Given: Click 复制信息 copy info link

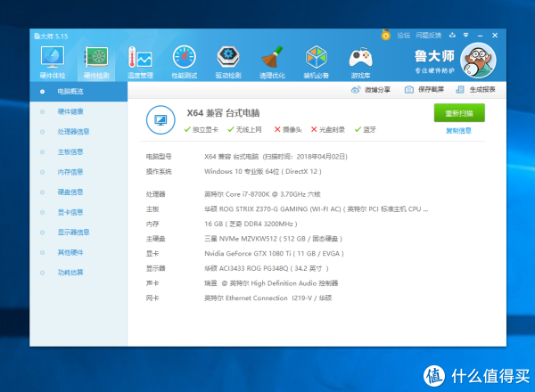Looking at the screenshot, I should (458, 131).
